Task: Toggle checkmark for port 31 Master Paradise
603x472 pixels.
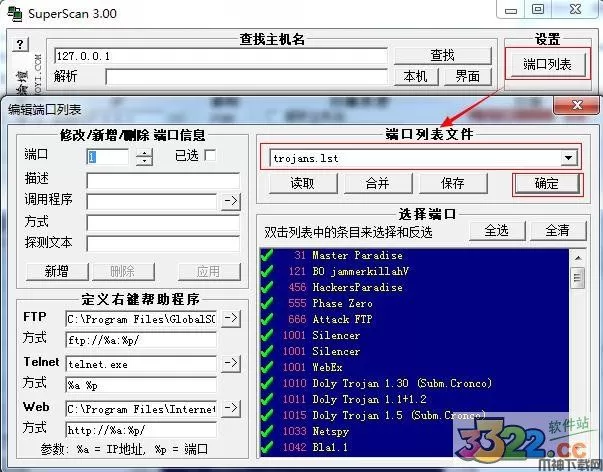Action: point(267,255)
